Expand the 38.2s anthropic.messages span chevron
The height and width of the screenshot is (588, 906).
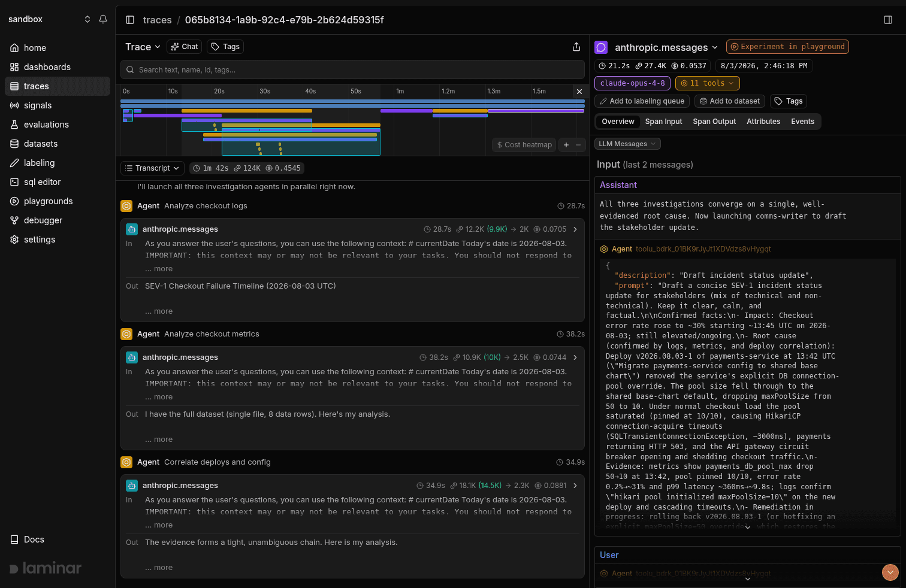pos(575,357)
